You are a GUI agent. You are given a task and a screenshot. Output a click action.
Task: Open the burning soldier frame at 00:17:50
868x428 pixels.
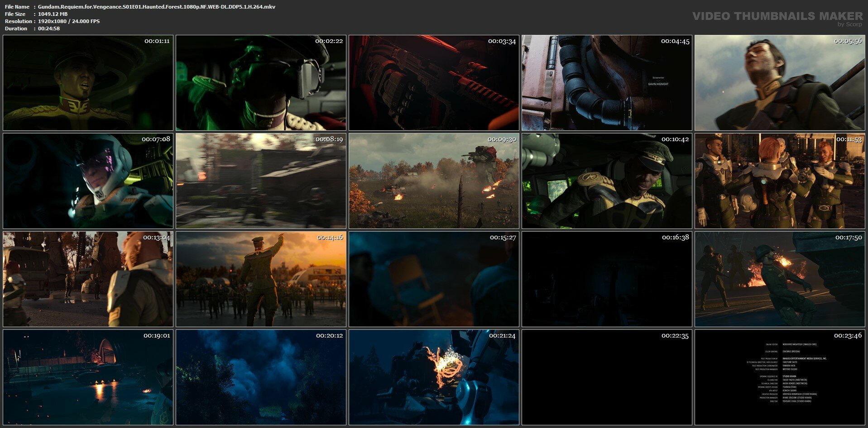(x=780, y=279)
